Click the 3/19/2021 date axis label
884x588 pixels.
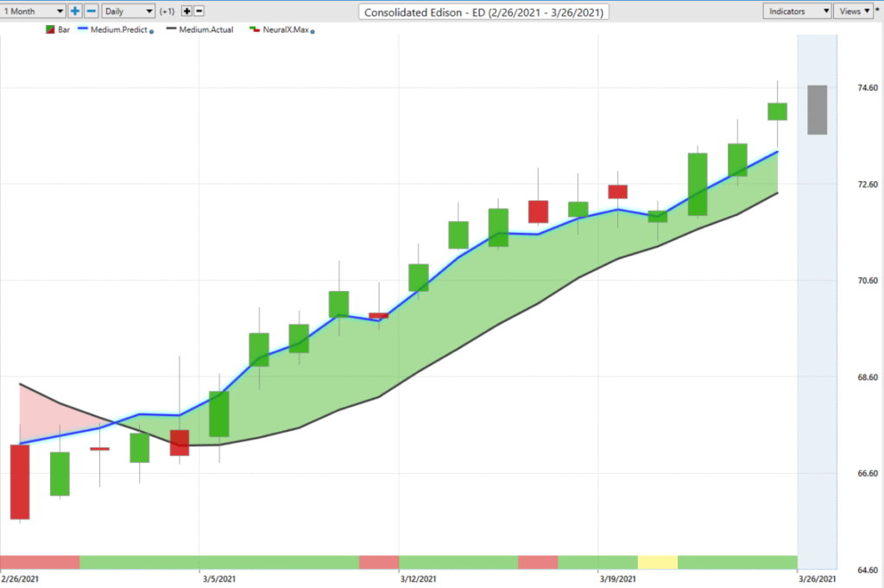point(617,579)
